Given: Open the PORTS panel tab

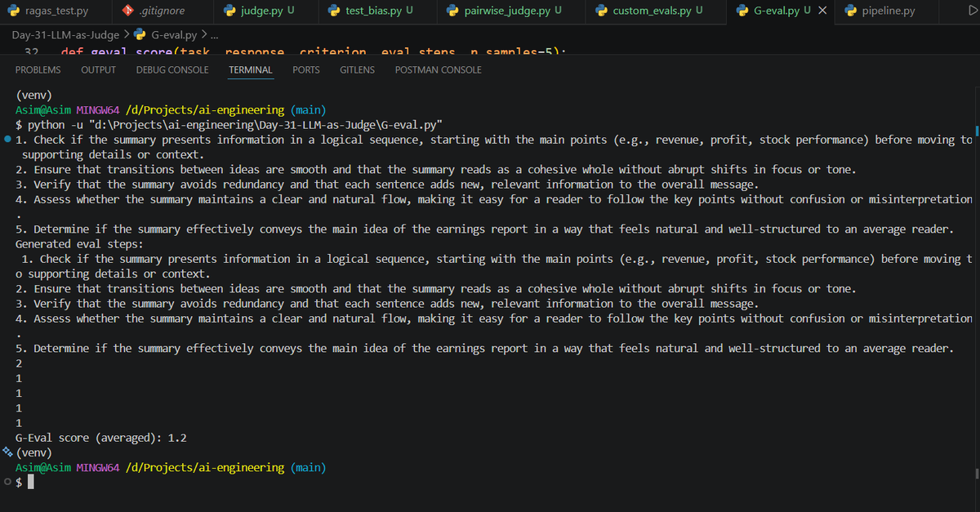Looking at the screenshot, I should 306,70.
